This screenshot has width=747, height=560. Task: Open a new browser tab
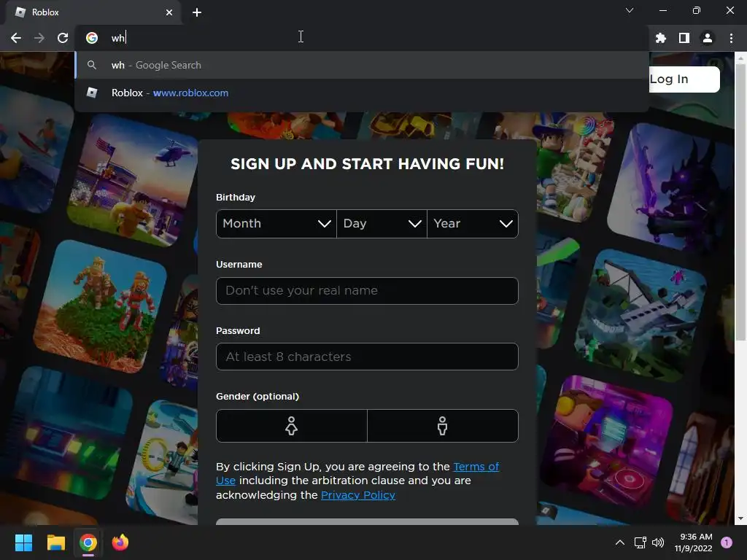[197, 12]
